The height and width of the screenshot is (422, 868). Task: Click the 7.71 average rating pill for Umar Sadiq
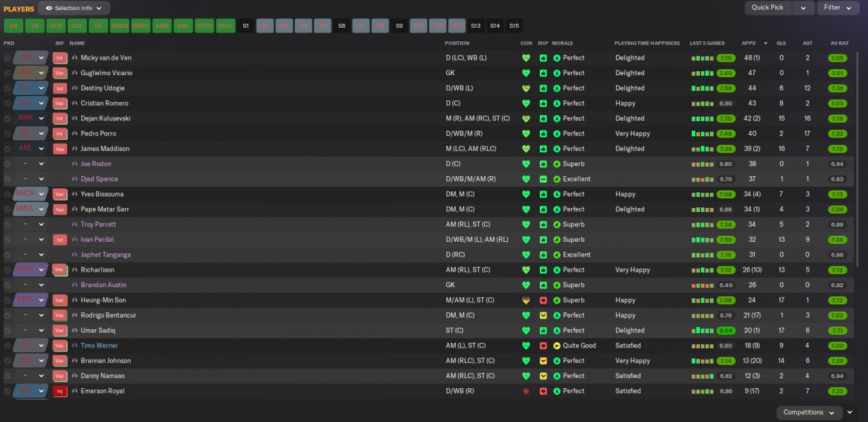837,331
